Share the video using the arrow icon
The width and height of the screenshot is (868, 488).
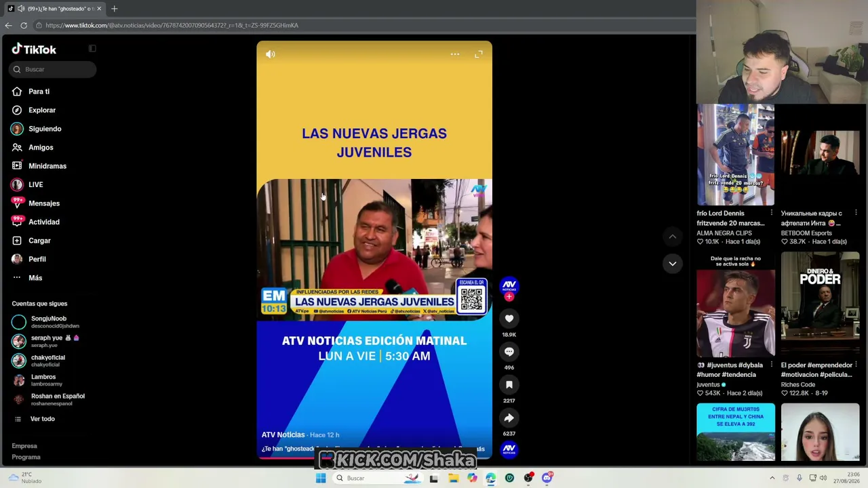(509, 418)
